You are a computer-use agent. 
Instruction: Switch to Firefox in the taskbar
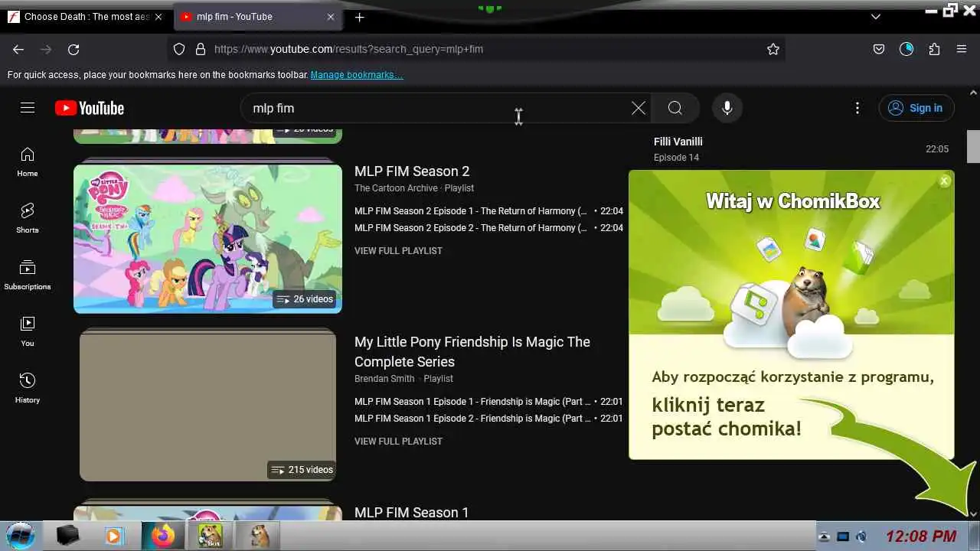click(162, 535)
